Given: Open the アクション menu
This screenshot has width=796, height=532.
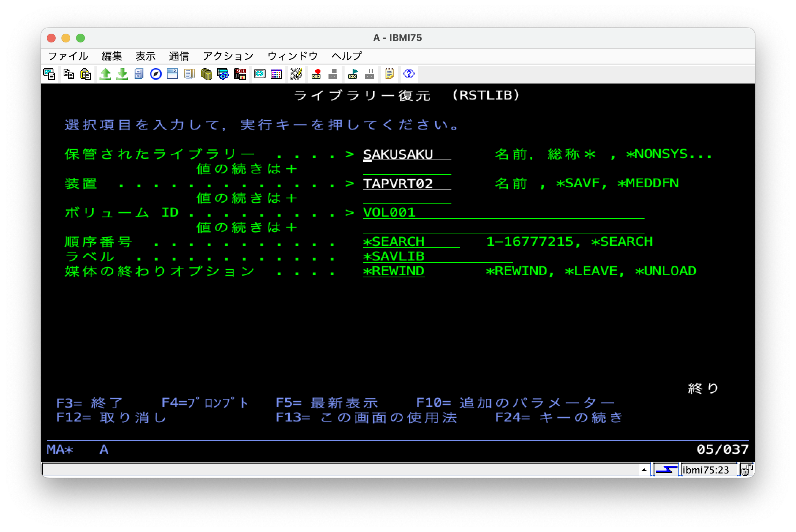Looking at the screenshot, I should pos(228,56).
